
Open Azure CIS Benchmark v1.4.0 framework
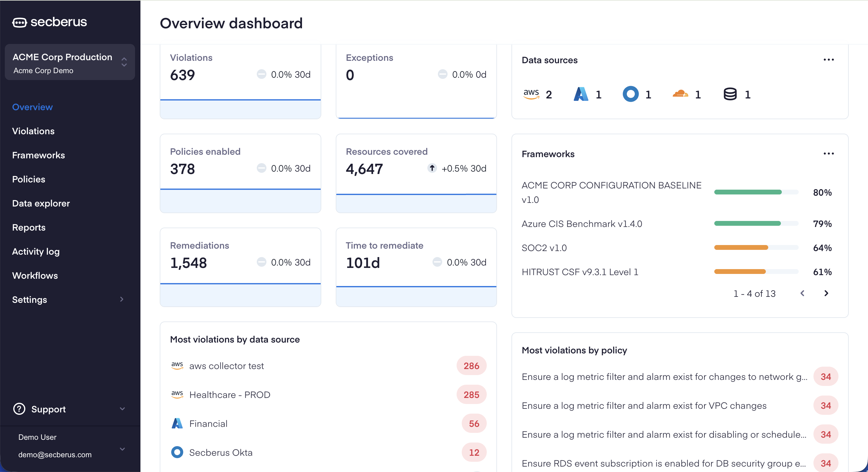coord(582,224)
